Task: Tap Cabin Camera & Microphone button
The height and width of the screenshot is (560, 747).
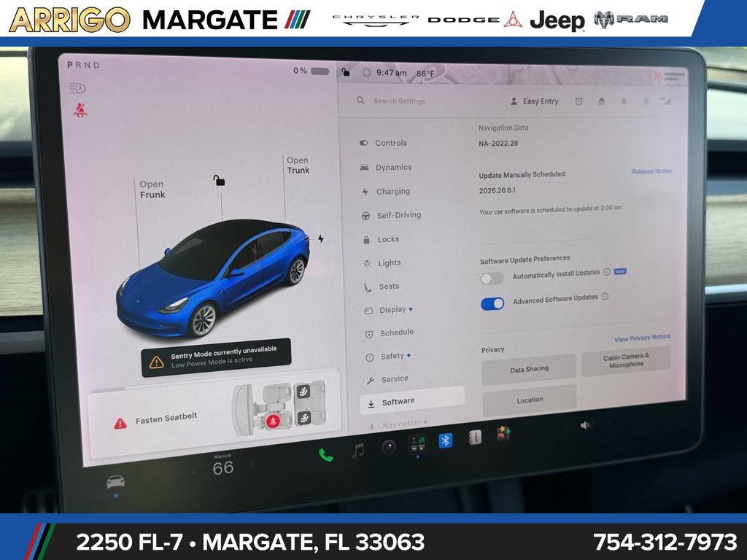Action: coord(626,360)
